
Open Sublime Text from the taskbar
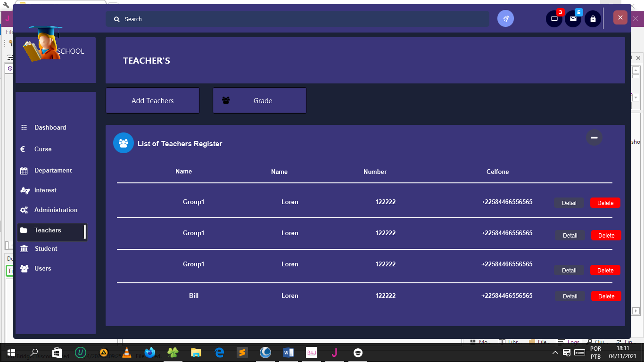pyautogui.click(x=242, y=353)
